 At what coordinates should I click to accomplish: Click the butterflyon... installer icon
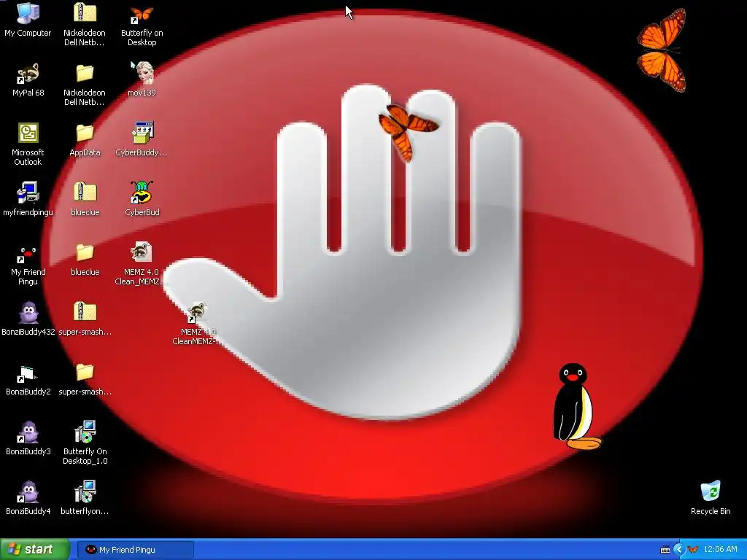(85, 491)
